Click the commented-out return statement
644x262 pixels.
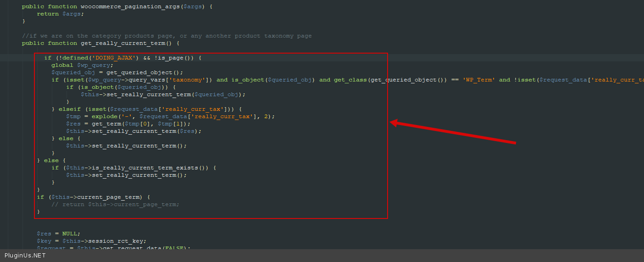tap(115, 204)
